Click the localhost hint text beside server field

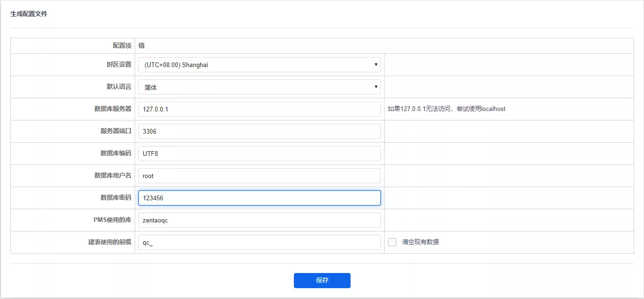pyautogui.click(x=447, y=109)
